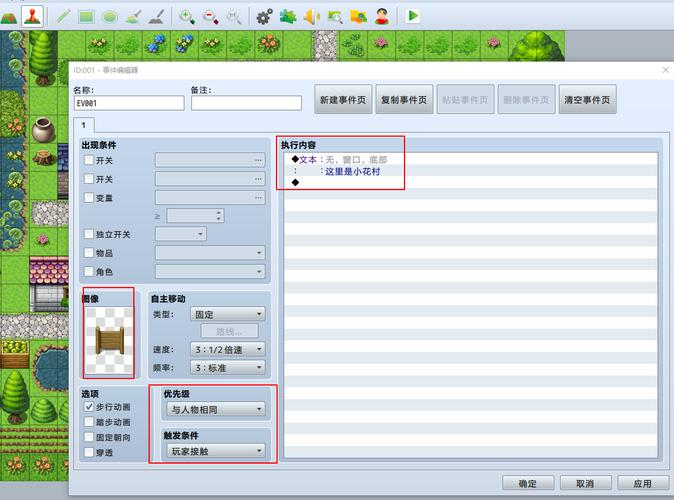Click the 删除事件页 button

(x=526, y=99)
